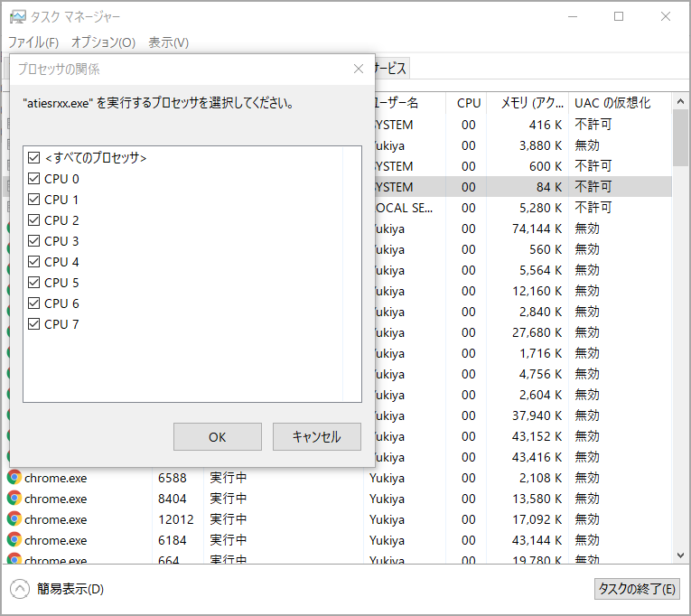Sort by the メモリ column header
691x616 pixels.
[528, 103]
